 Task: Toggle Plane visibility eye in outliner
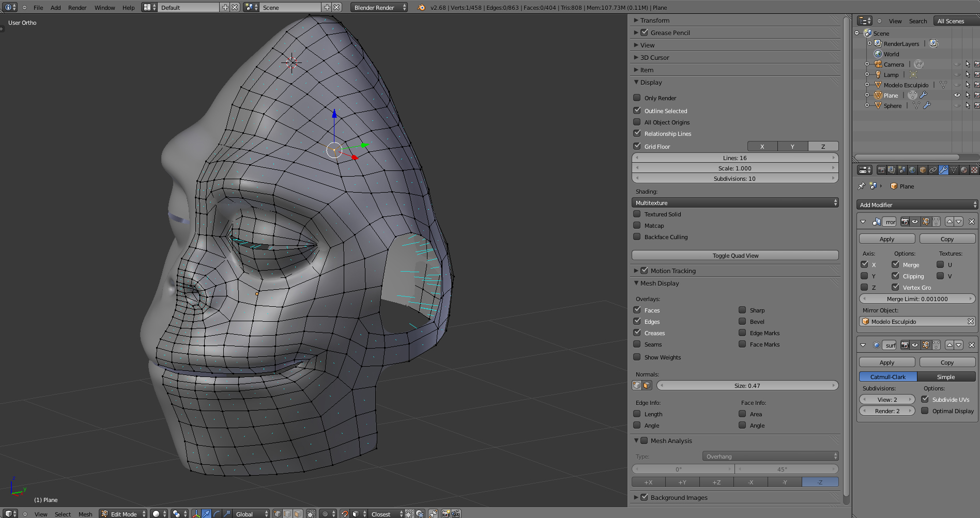coord(957,95)
